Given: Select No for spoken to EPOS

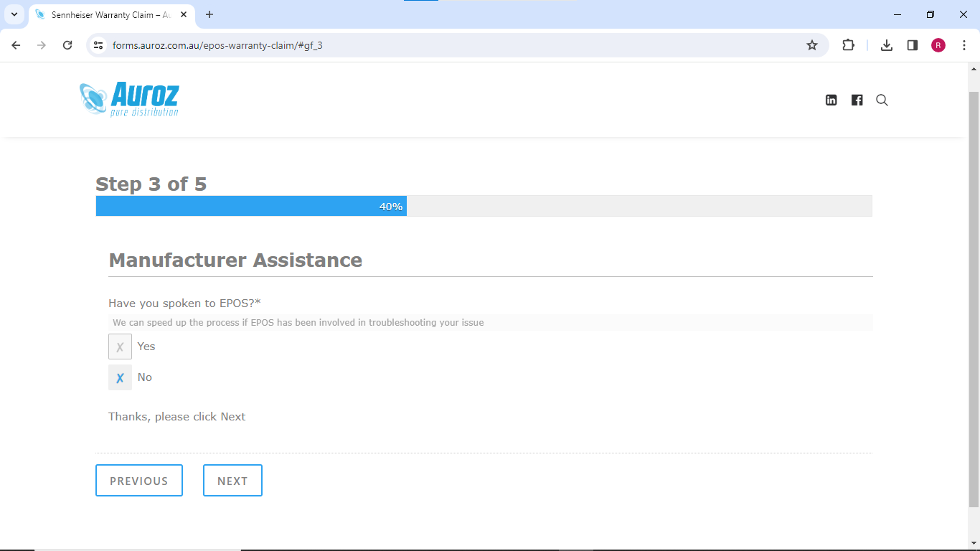Looking at the screenshot, I should [120, 377].
